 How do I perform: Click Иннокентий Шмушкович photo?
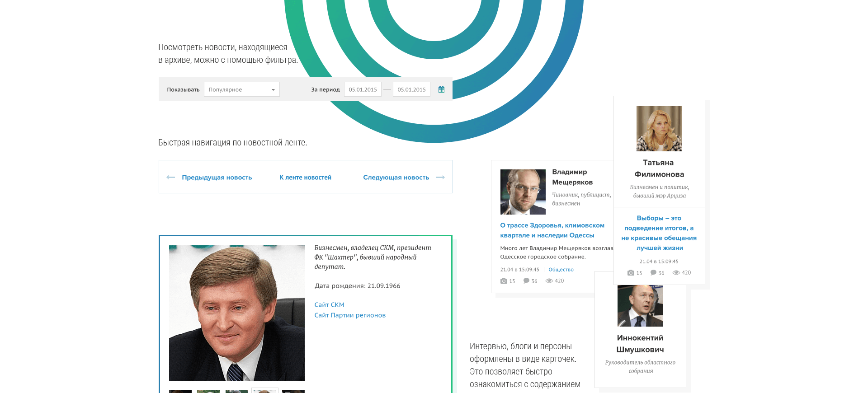[640, 306]
